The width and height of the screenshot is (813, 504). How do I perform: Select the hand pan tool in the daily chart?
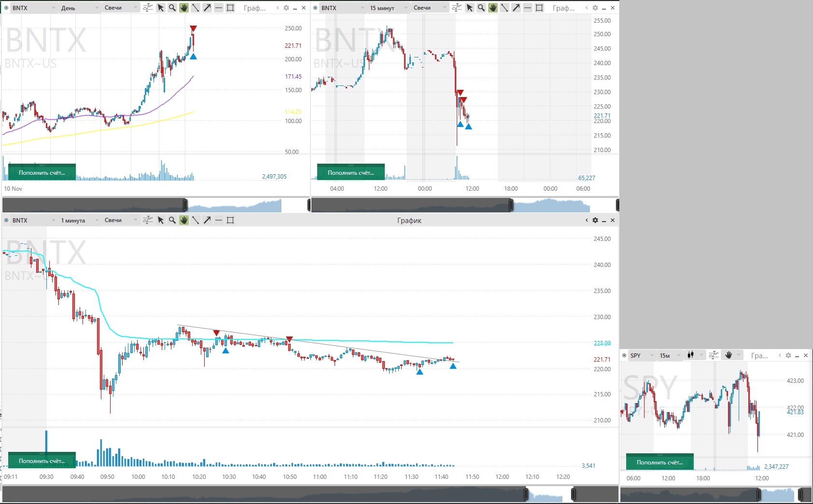[184, 8]
